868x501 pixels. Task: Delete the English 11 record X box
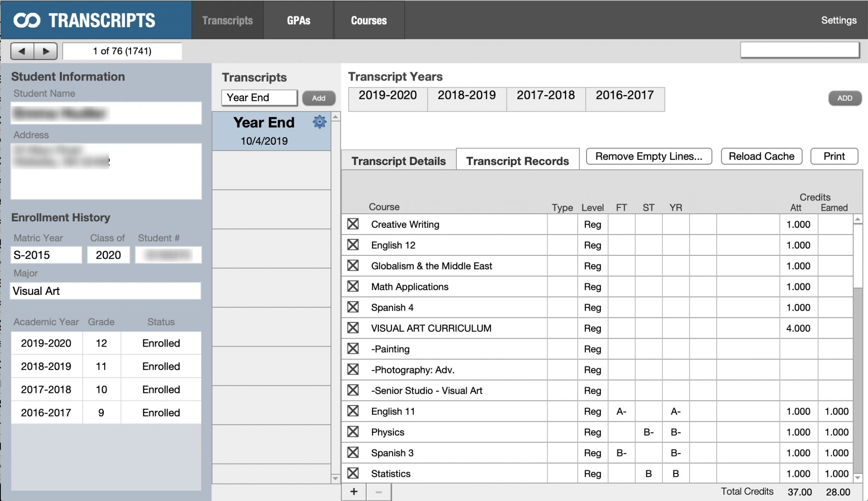coord(353,411)
